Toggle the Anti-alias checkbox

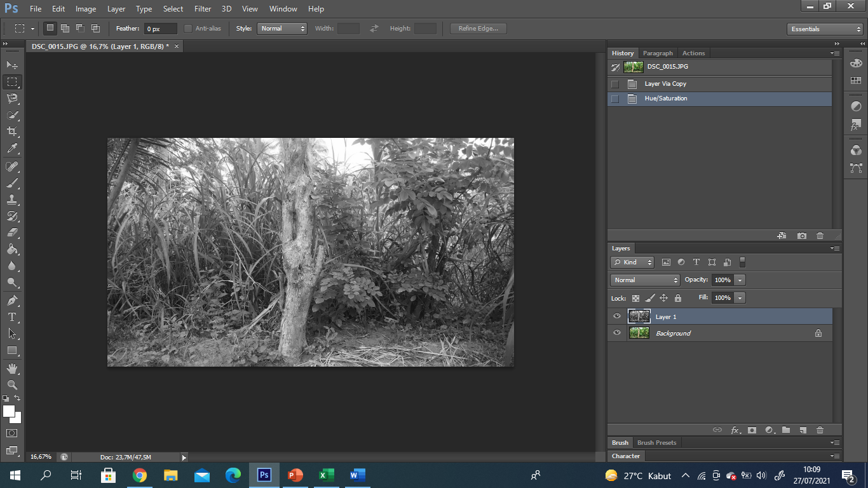[188, 29]
